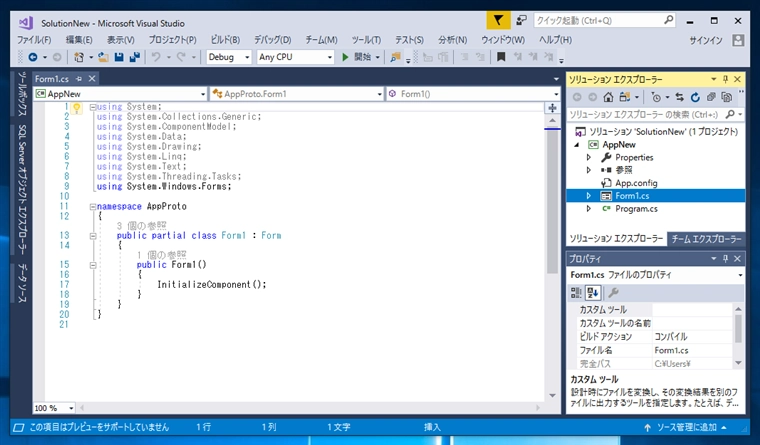Viewport: 760px width, 445px height.
Task: Switch to チーム エクスプローラー tab
Action: (x=706, y=239)
